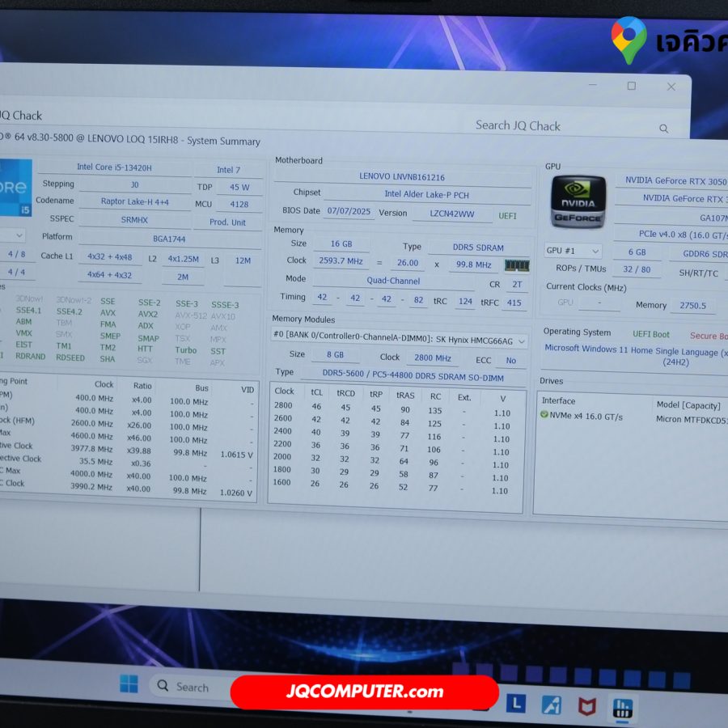Click the Intel Alder Lake-P PCH chipset
The image size is (728, 728).
pos(426,195)
